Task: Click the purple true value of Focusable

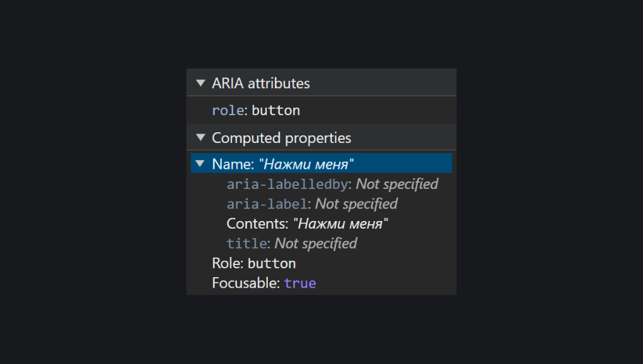Action: point(300,283)
